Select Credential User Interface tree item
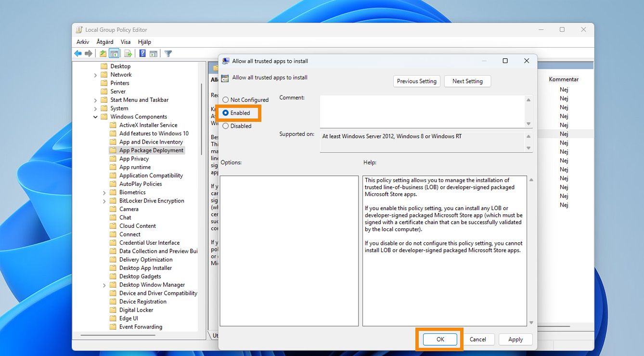Image resolution: width=644 pixels, height=356 pixels. [149, 243]
